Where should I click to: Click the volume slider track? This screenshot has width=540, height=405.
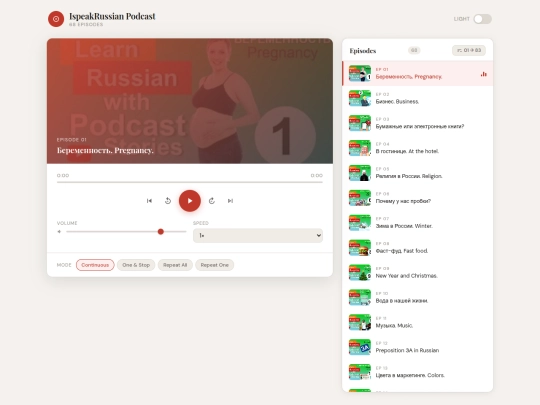tap(126, 232)
